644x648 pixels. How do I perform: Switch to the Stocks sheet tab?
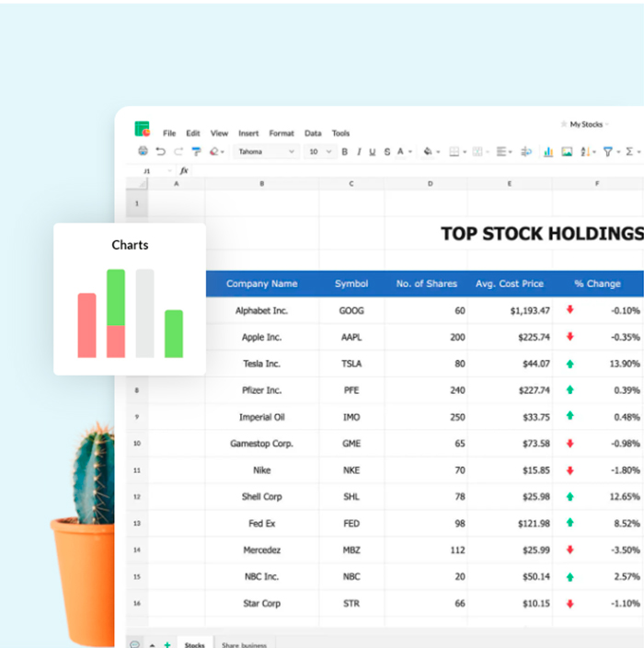point(194,643)
